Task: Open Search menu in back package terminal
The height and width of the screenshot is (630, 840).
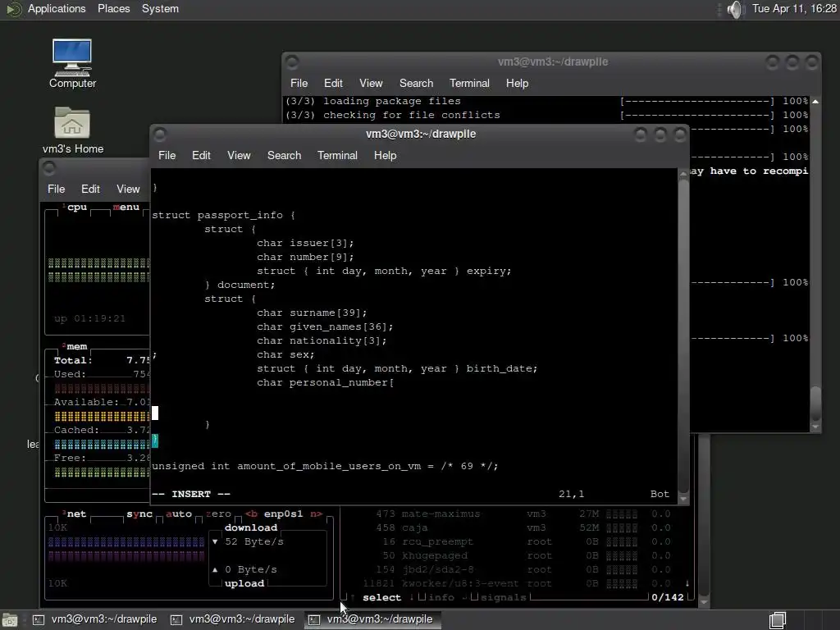Action: [416, 83]
